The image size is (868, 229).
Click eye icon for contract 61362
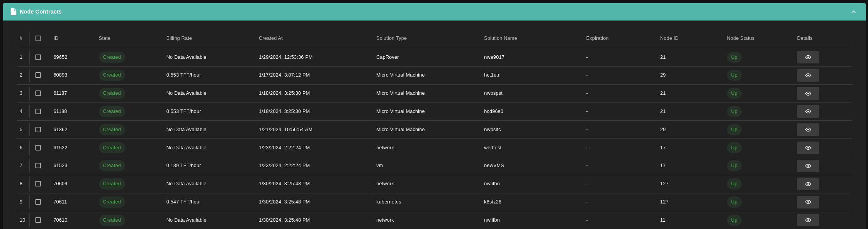coord(808,130)
